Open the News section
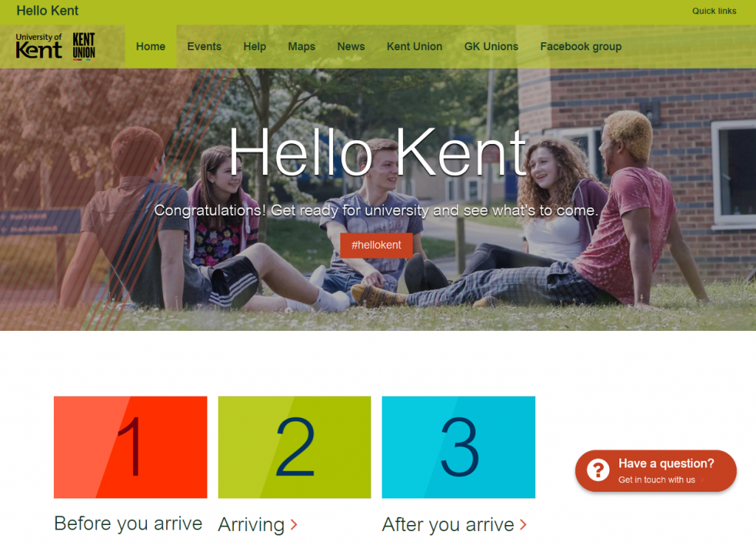 [351, 47]
